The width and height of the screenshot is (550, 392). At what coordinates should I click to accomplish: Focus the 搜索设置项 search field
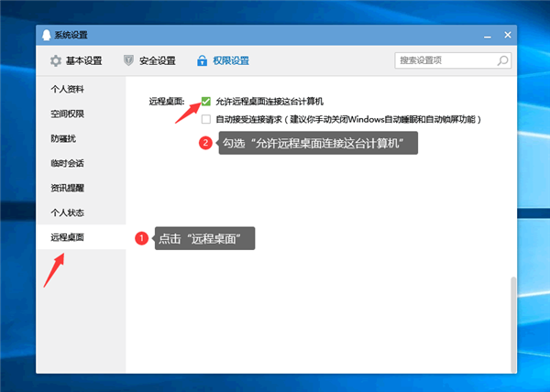click(445, 61)
